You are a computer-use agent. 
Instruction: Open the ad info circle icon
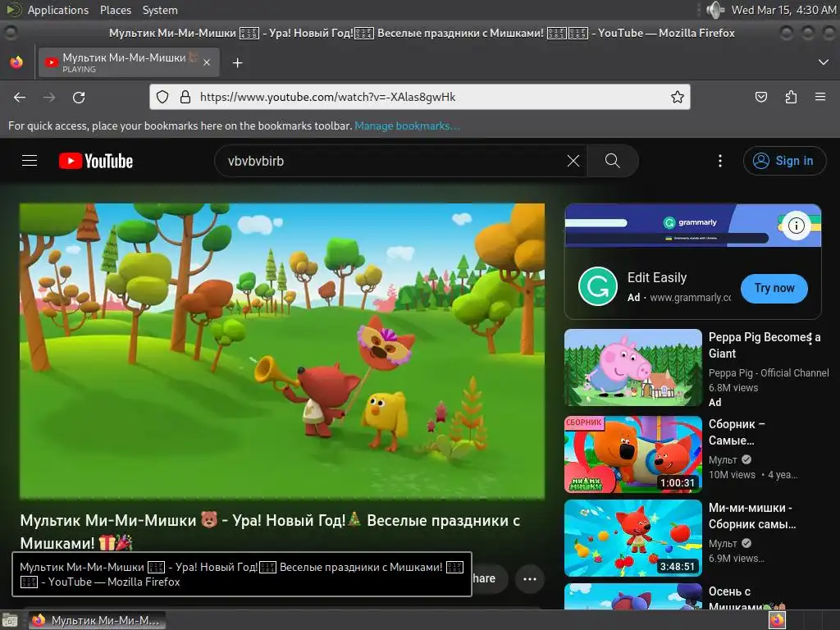click(796, 226)
